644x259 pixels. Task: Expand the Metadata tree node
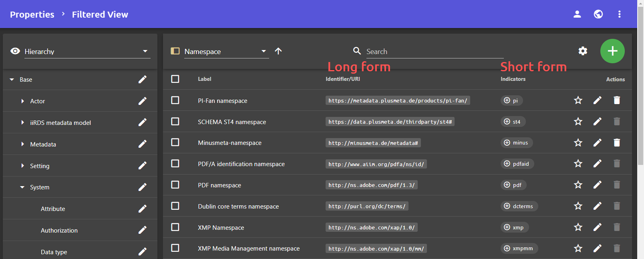pos(22,144)
